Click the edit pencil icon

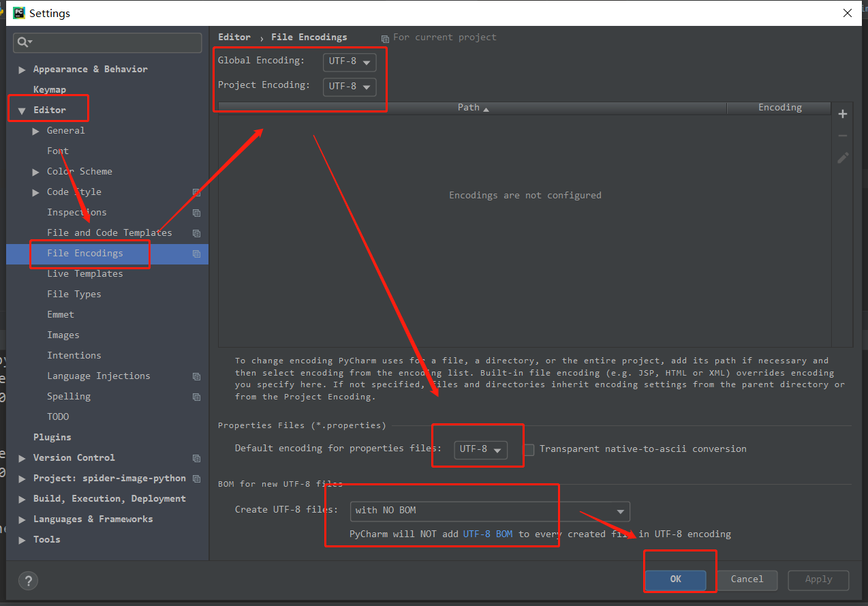click(x=843, y=157)
